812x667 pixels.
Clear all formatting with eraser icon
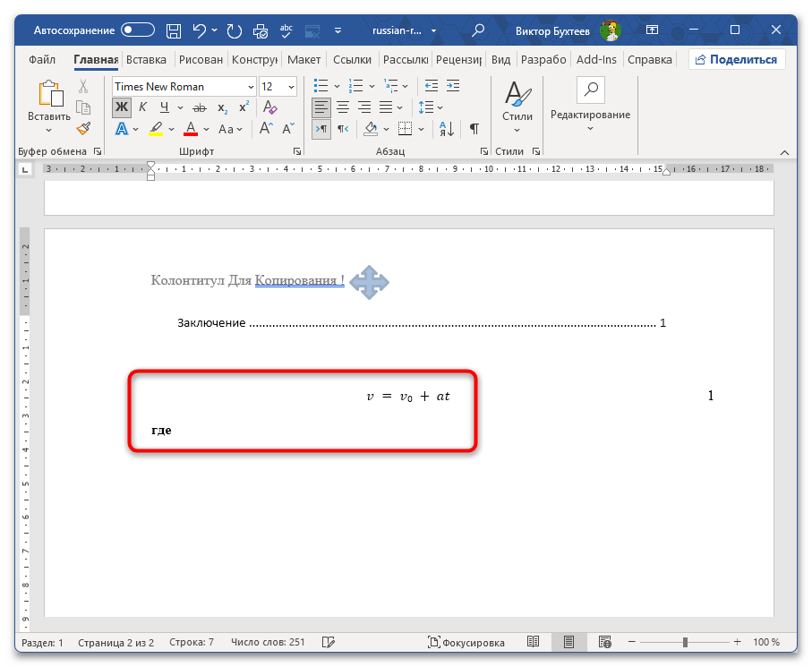point(269,107)
